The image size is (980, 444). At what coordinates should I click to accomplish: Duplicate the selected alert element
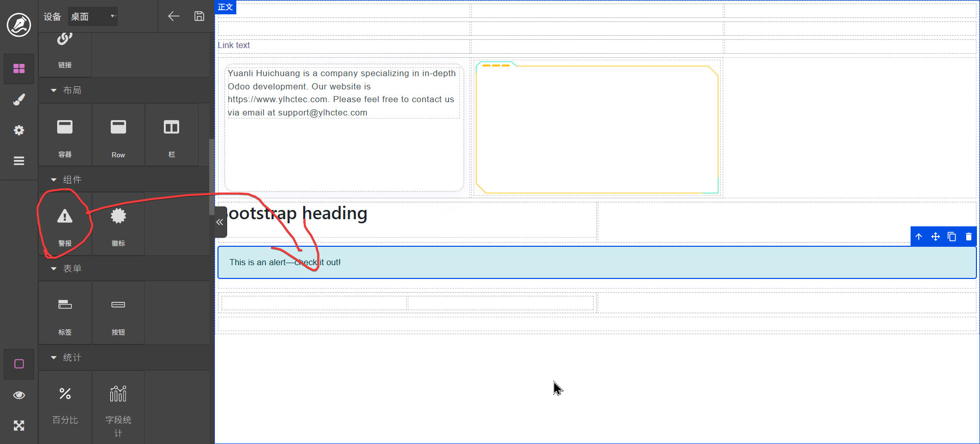click(x=951, y=237)
